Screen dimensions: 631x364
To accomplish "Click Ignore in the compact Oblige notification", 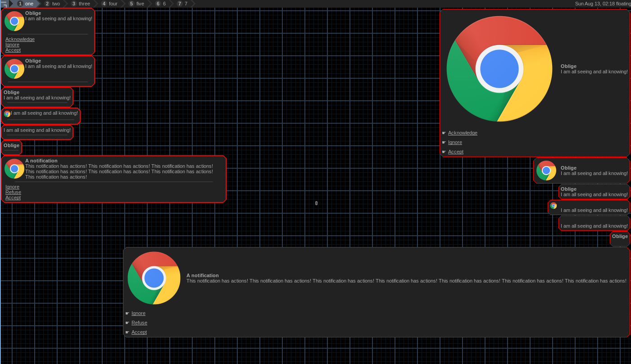I will pos(12,45).
